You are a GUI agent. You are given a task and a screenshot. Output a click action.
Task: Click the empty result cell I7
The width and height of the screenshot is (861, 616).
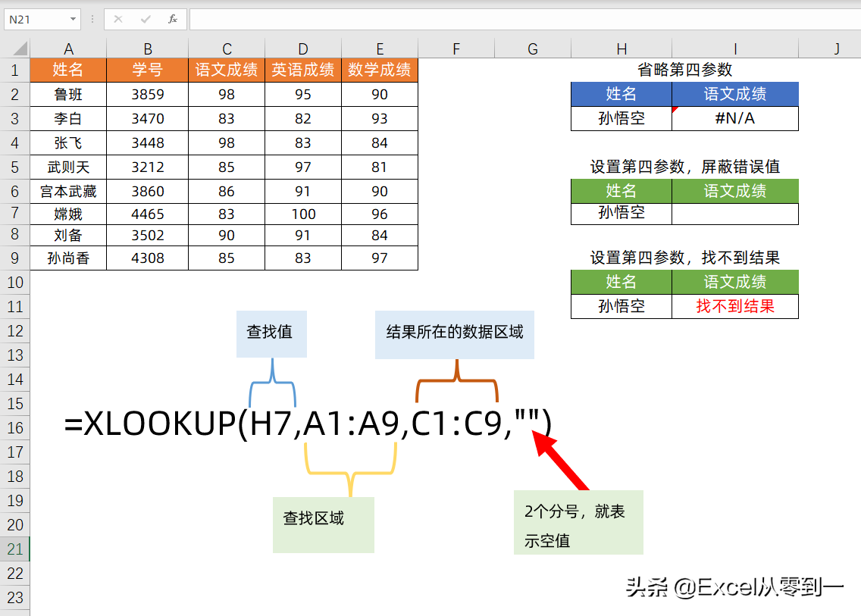coord(735,214)
